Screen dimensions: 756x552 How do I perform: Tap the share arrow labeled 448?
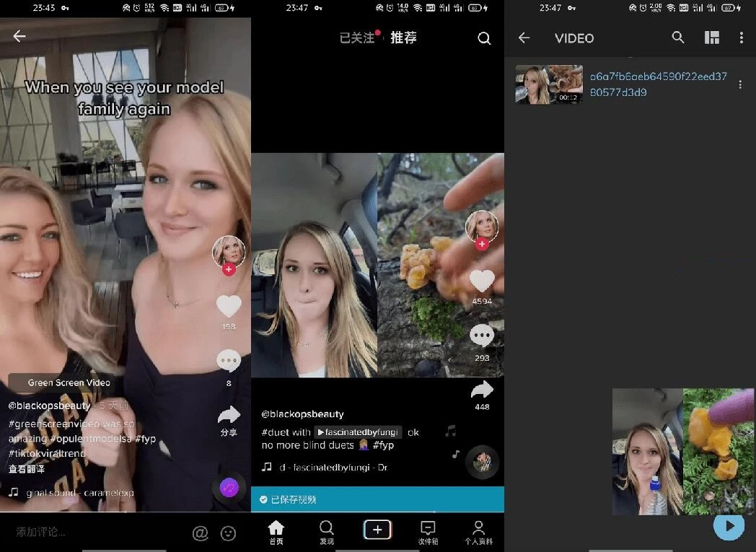tap(482, 390)
